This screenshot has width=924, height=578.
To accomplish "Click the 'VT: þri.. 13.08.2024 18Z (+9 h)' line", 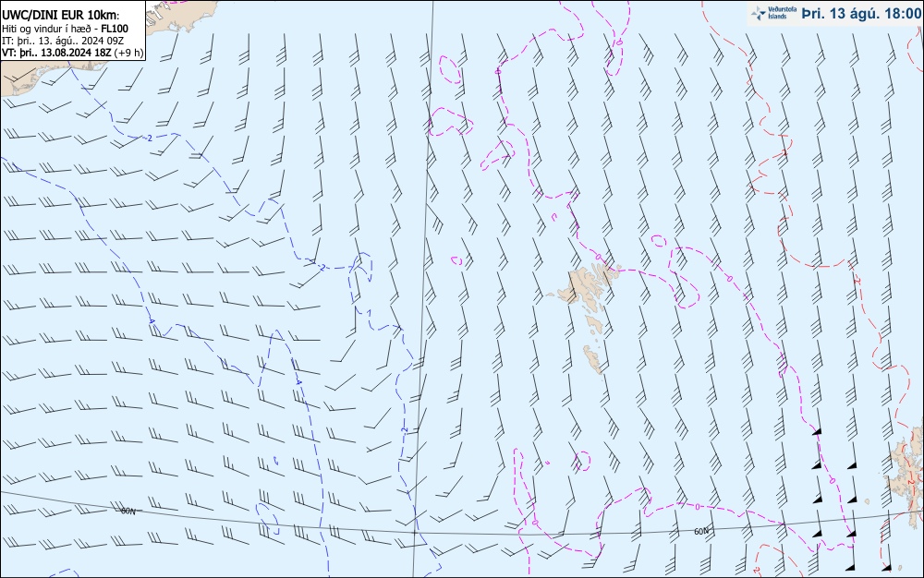I will [72, 53].
